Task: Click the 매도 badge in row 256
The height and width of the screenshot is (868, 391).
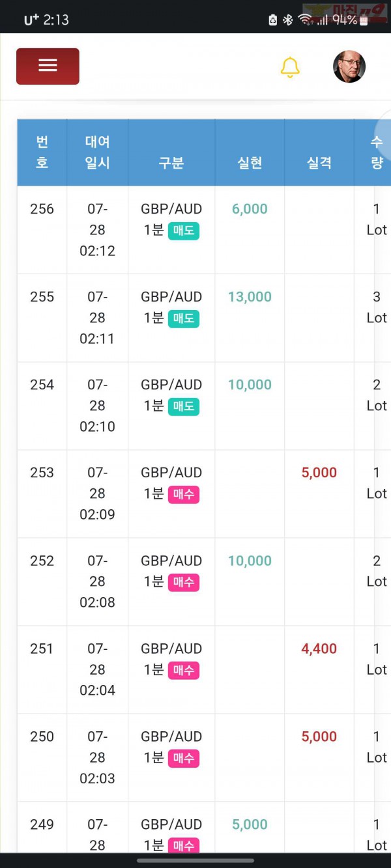Action: 184,231
